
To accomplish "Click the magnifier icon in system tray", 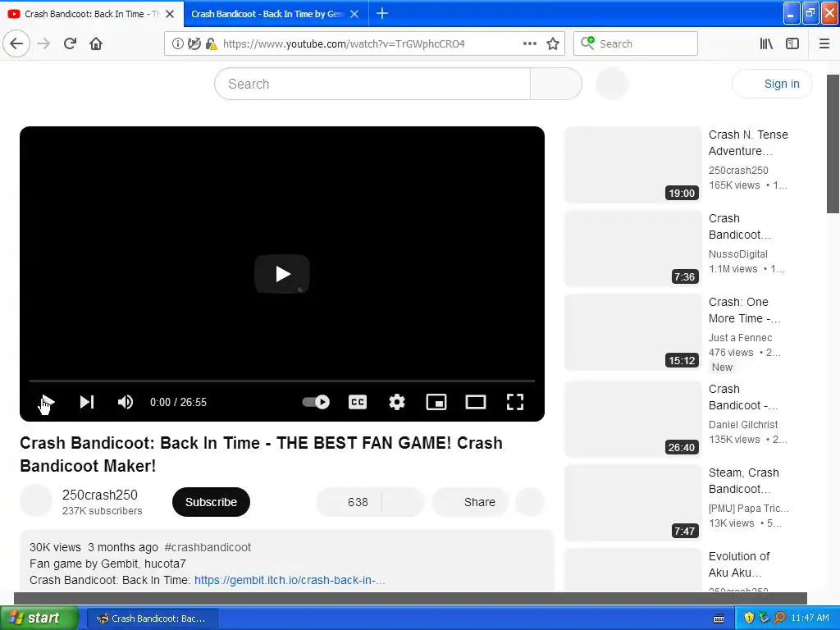I will click(779, 619).
